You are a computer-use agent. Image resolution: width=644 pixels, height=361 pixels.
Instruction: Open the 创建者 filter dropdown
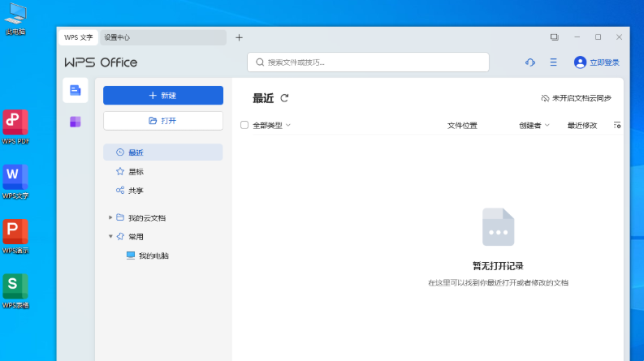pyautogui.click(x=534, y=125)
